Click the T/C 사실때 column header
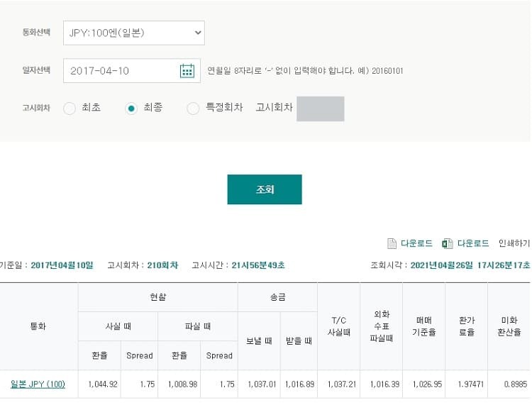 coord(338,326)
